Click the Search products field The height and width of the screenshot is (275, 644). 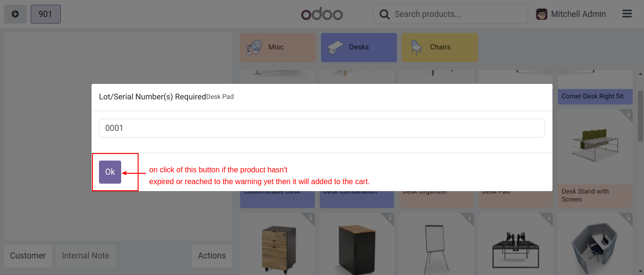(457, 14)
